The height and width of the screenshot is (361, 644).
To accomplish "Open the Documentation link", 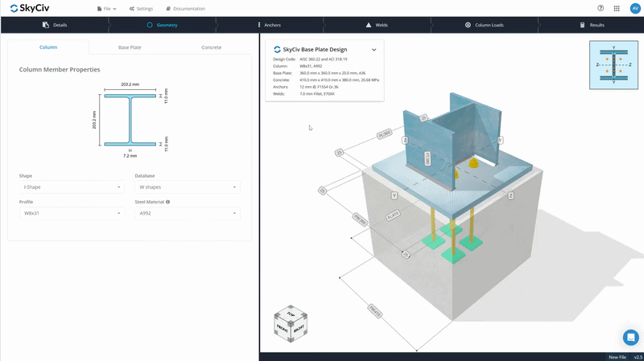I will pyautogui.click(x=186, y=9).
